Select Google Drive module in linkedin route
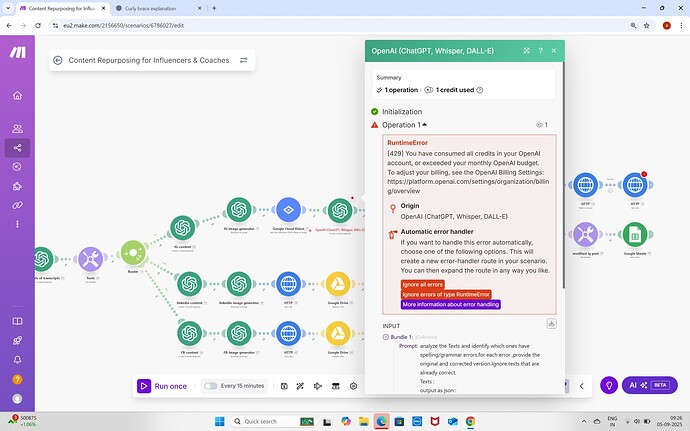The width and height of the screenshot is (690, 431). (338, 284)
